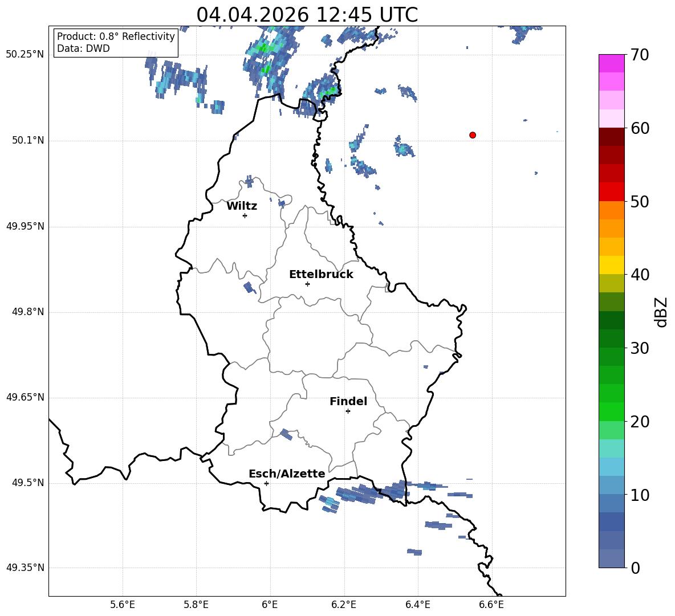The height and width of the screenshot is (616, 675).
Task: Click the Wiltz station cross marker
Action: (x=245, y=215)
